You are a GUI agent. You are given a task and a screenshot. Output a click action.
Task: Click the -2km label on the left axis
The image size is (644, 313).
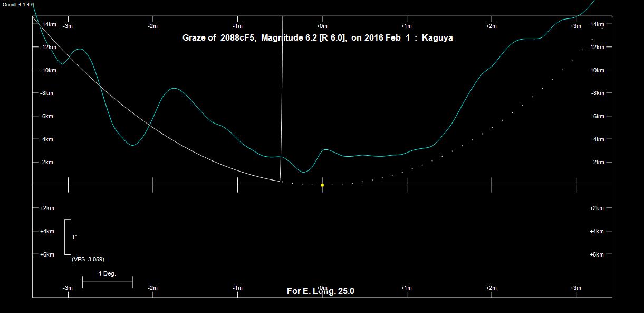47,162
